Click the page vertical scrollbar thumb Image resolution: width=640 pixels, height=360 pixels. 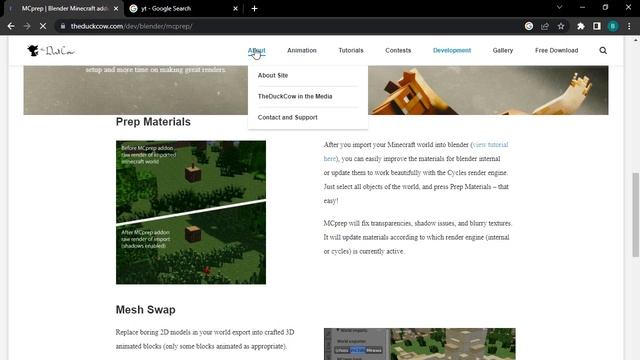[x=636, y=215]
